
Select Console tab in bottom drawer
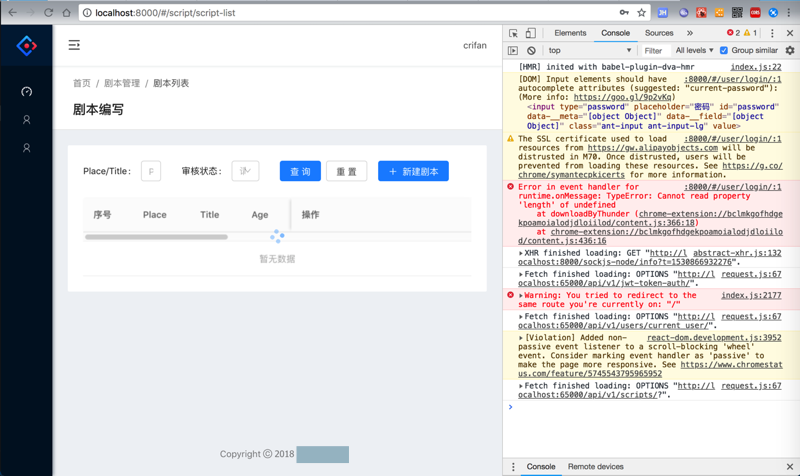click(x=541, y=466)
